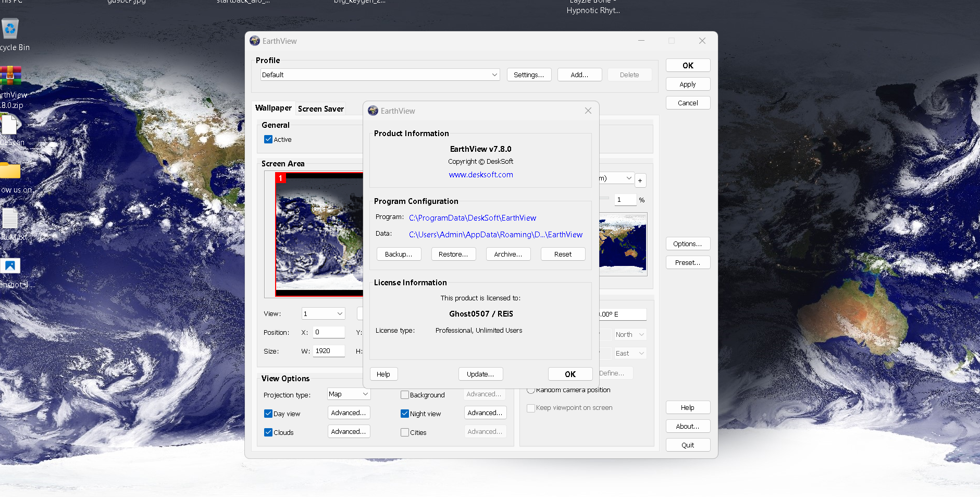The width and height of the screenshot is (980, 497).
Task: Disable the Day view checkbox
Action: pos(268,414)
